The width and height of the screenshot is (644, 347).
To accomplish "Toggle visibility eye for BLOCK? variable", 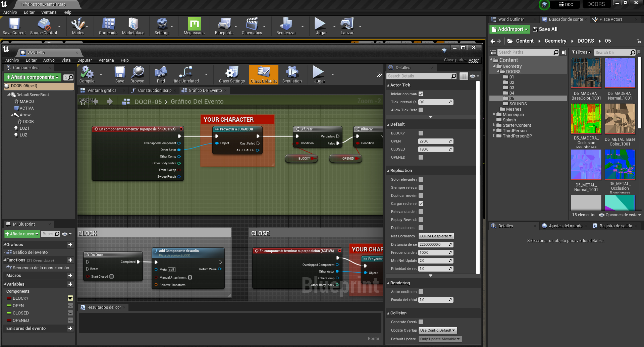I will [70, 298].
